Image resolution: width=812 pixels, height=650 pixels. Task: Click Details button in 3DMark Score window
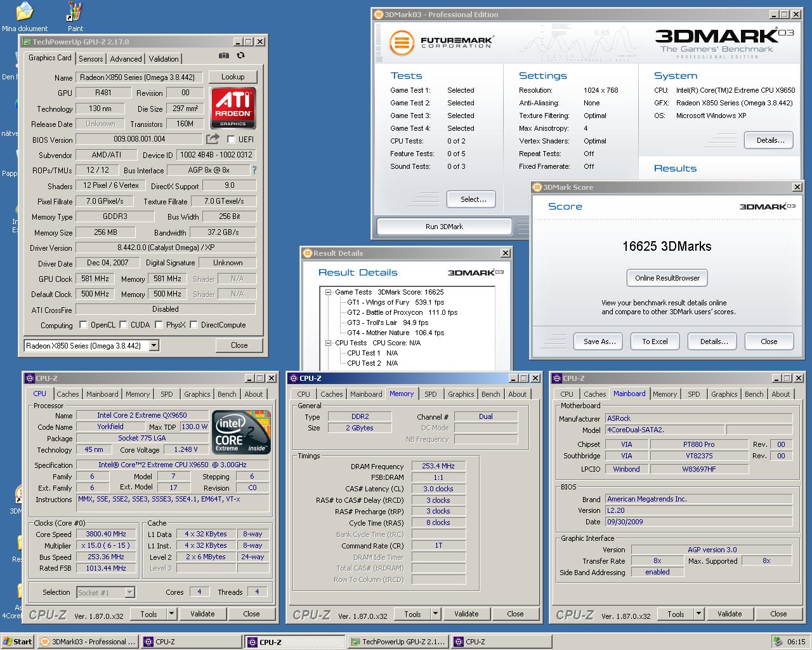(x=714, y=342)
